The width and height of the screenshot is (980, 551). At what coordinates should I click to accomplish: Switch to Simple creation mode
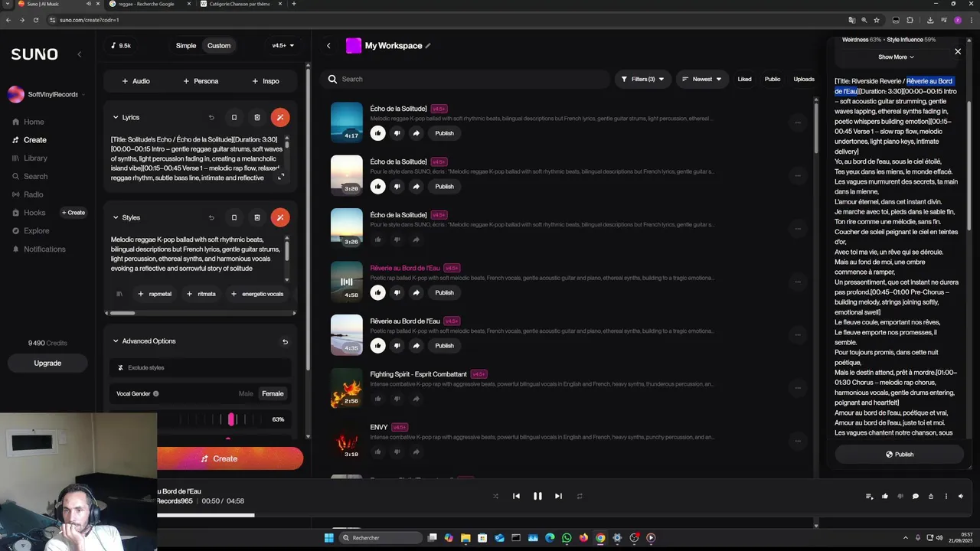click(x=186, y=45)
